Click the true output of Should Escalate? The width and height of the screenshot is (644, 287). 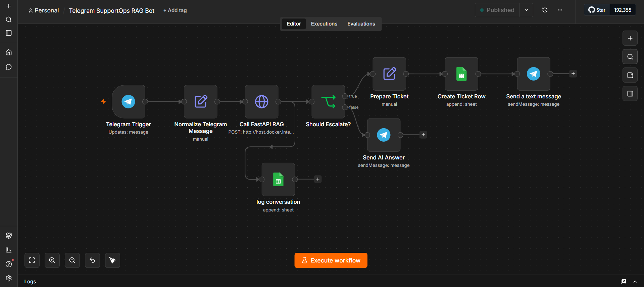point(345,96)
